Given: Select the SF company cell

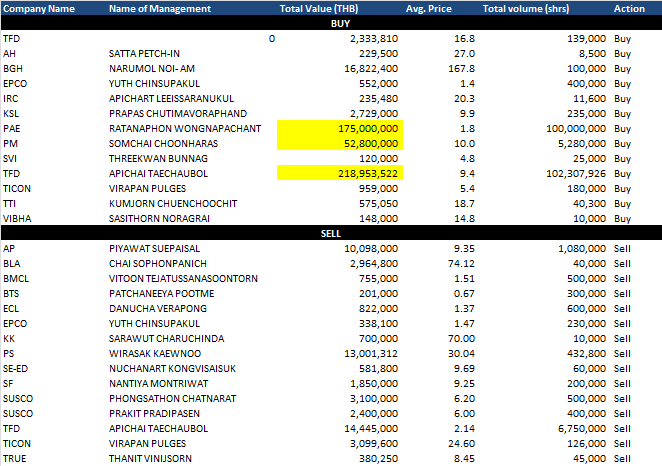Looking at the screenshot, I should [8, 383].
